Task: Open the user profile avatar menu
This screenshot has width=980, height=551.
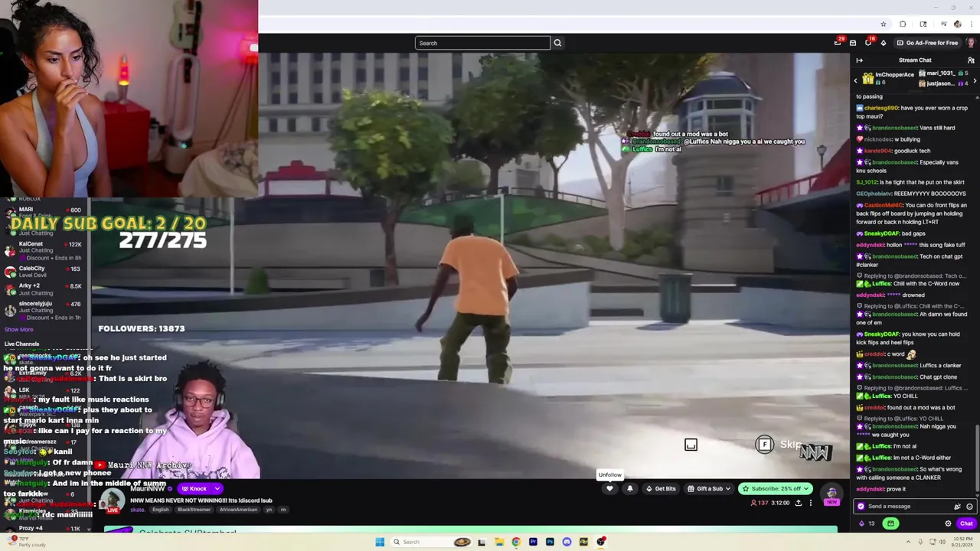Action: coord(970,43)
